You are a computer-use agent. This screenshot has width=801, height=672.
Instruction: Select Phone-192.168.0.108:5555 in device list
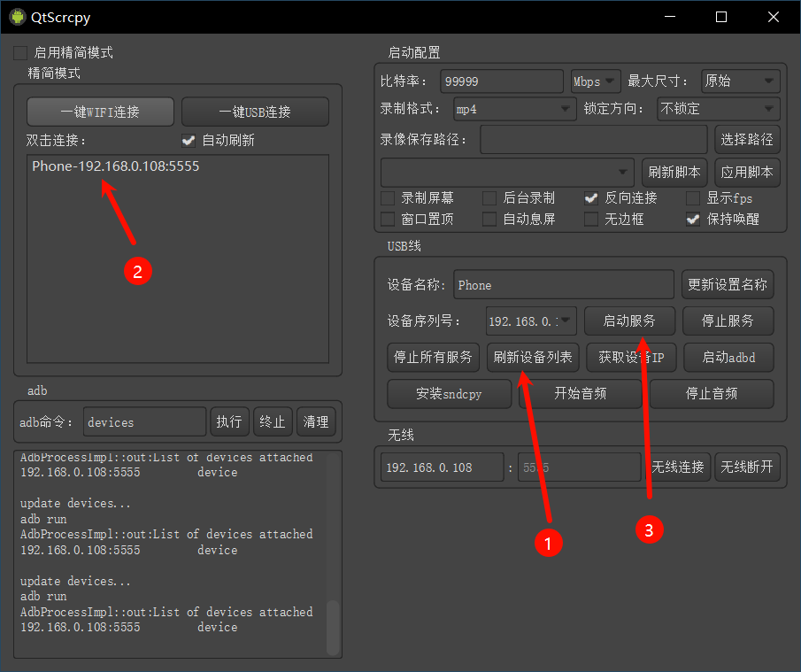click(116, 166)
